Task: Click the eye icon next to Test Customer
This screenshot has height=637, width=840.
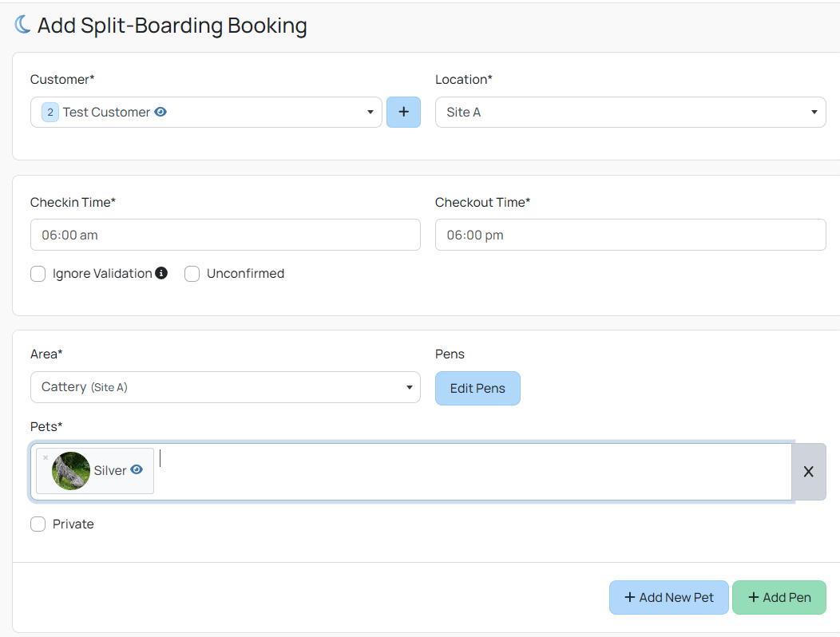Action: coord(160,112)
